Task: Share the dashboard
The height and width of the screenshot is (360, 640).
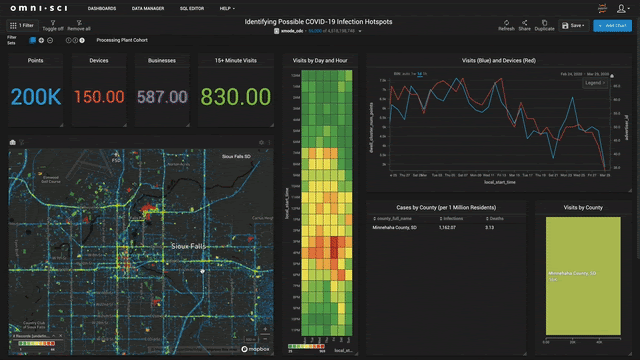Action: 524,25
